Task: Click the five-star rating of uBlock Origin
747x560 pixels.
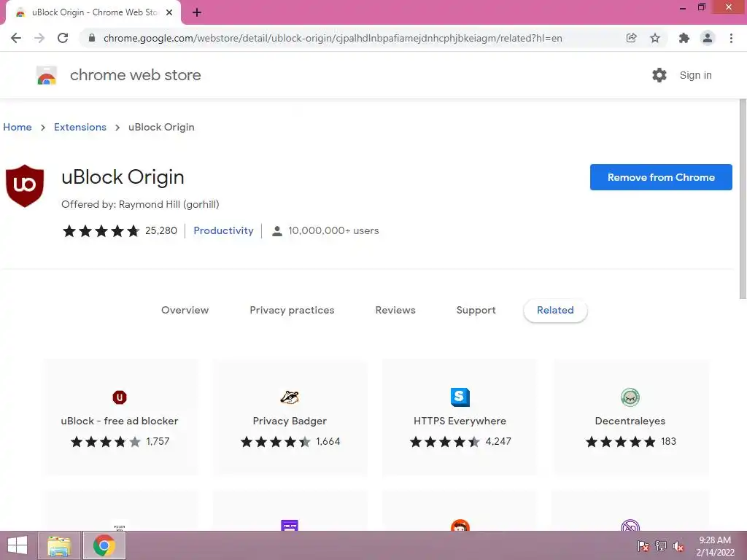Action: click(101, 231)
